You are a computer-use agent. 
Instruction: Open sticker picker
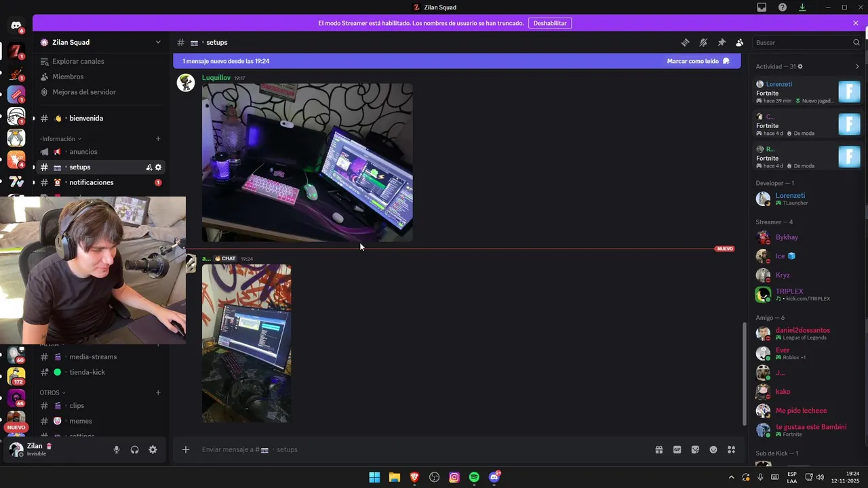695,449
